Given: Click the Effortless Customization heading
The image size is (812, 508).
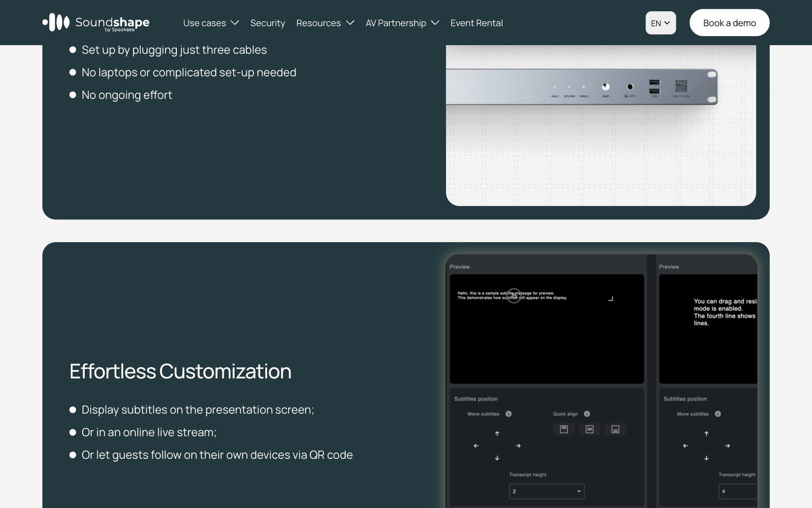Looking at the screenshot, I should [x=180, y=371].
